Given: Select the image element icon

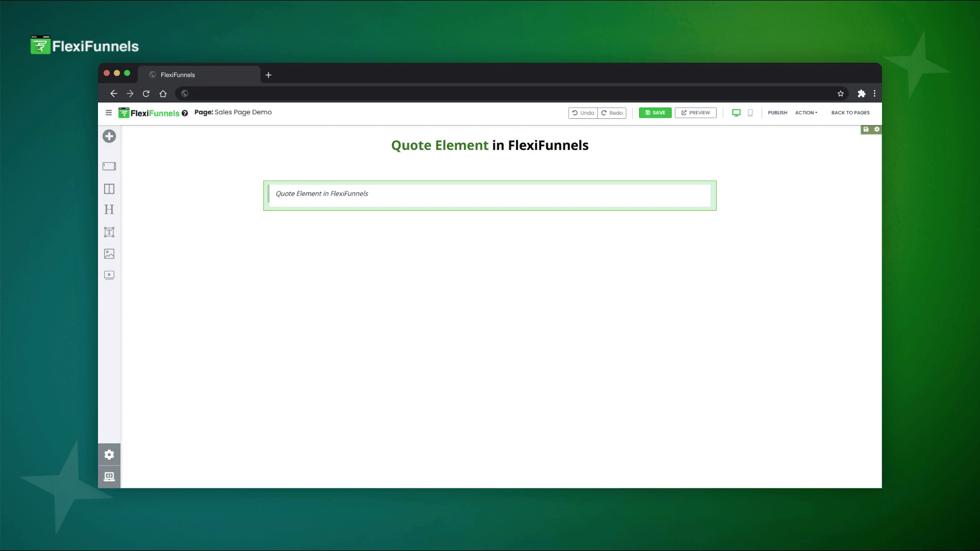Looking at the screenshot, I should (x=109, y=254).
